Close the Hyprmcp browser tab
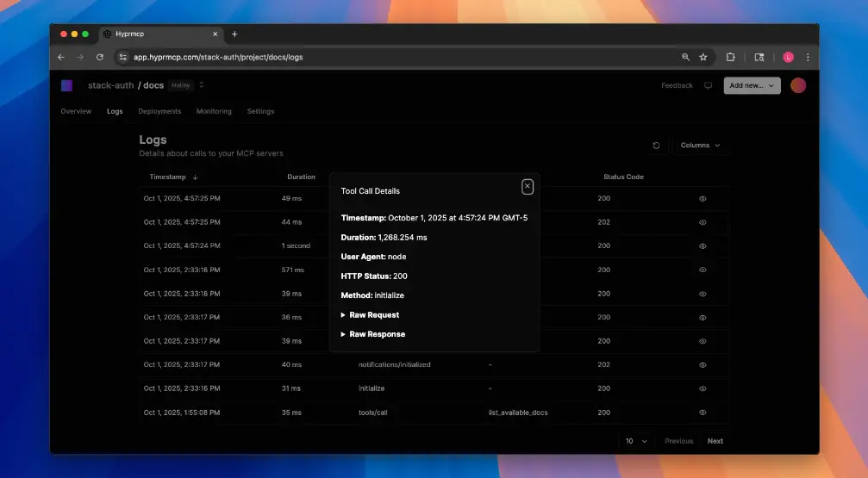This screenshot has height=478, width=868. pos(215,34)
